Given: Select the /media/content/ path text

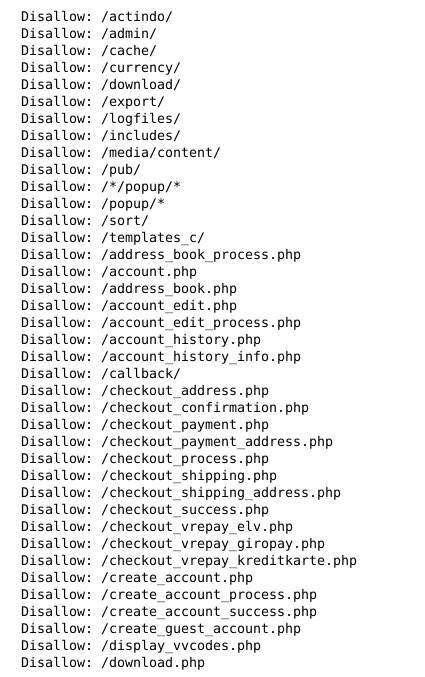Looking at the screenshot, I should [161, 152].
